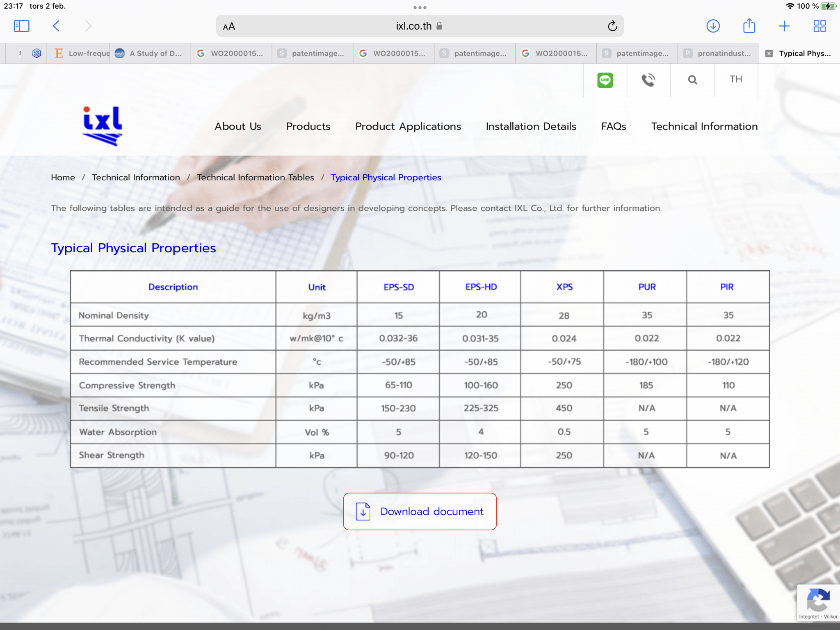Select the -180/+120 cell value
Image resolution: width=840 pixels, height=630 pixels.
pyautogui.click(x=728, y=362)
